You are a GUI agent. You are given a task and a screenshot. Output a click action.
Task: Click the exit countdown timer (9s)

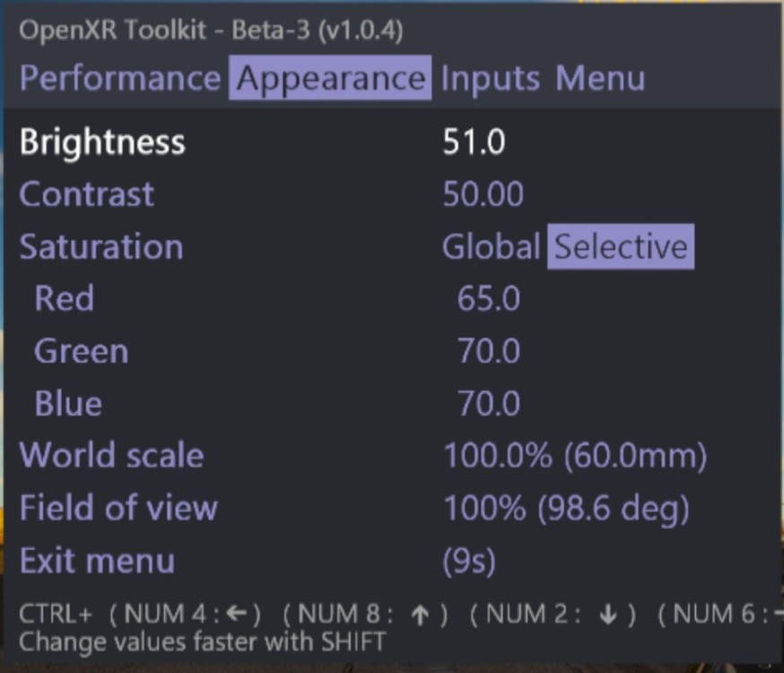pyautogui.click(x=469, y=560)
